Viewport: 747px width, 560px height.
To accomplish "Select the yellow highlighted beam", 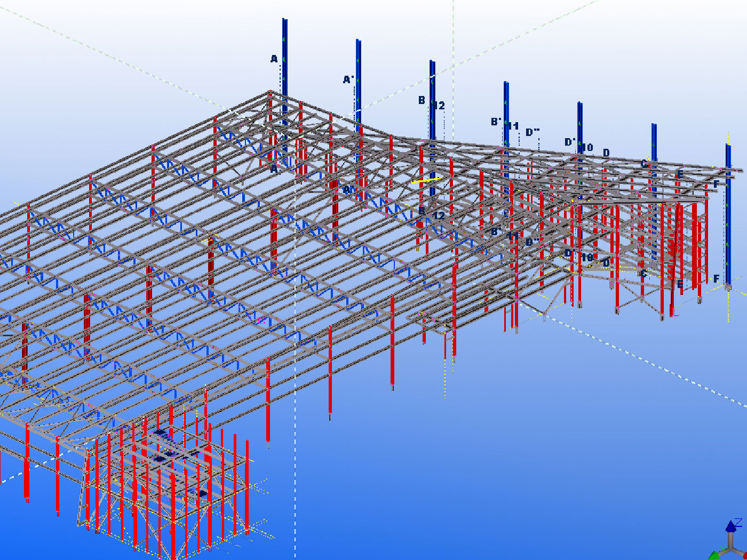I will [x=426, y=180].
